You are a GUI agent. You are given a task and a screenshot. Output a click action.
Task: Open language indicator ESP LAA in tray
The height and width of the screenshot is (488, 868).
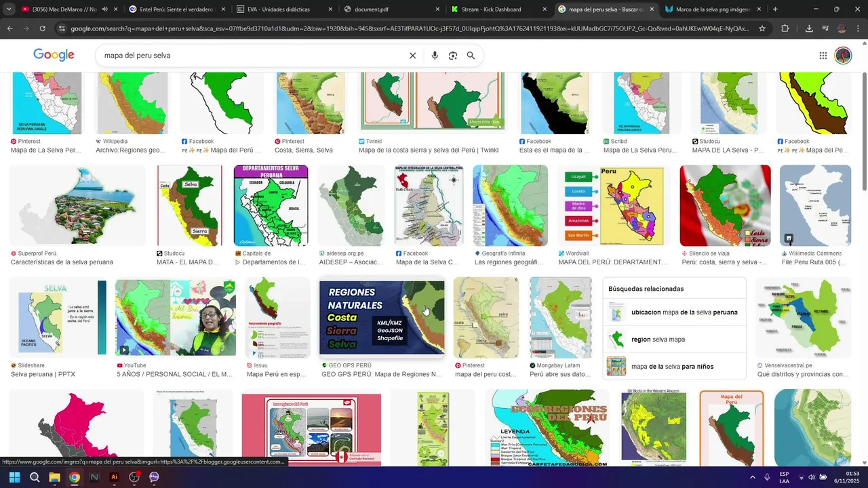click(784, 477)
